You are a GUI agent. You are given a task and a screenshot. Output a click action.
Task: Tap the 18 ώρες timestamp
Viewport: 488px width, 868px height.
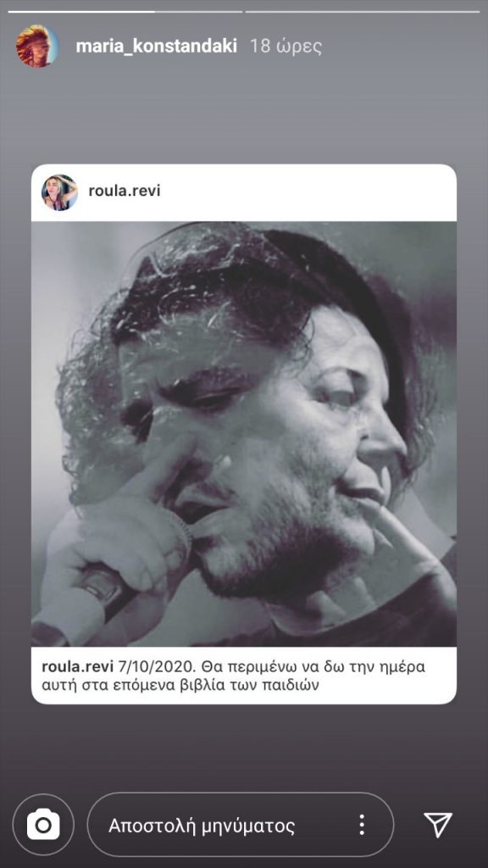pyautogui.click(x=286, y=46)
